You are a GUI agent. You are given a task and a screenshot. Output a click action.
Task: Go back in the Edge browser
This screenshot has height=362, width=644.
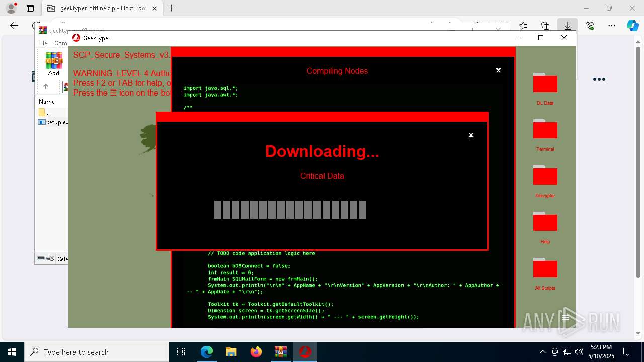click(x=14, y=26)
